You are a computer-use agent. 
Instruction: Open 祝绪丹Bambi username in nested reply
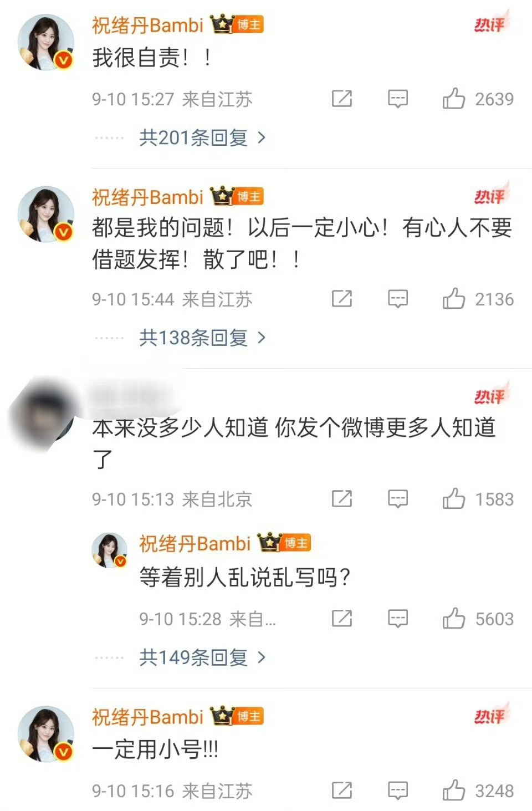coord(195,544)
